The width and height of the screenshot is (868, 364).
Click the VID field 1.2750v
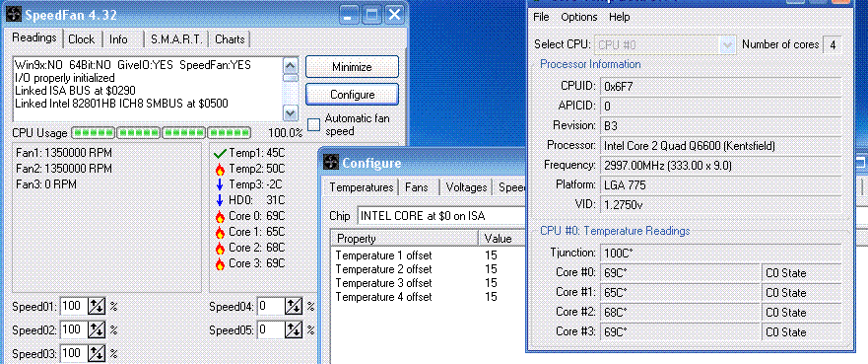[x=720, y=205]
